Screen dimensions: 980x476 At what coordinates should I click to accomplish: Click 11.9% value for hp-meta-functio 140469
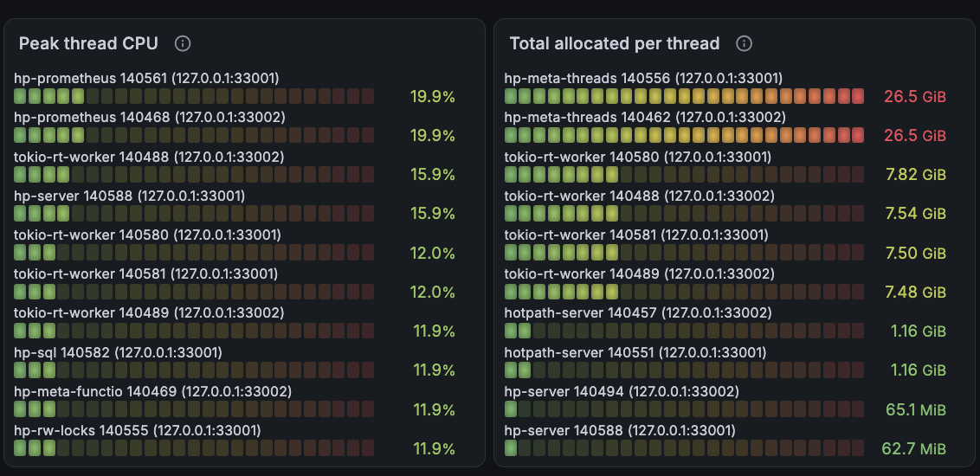[435, 409]
